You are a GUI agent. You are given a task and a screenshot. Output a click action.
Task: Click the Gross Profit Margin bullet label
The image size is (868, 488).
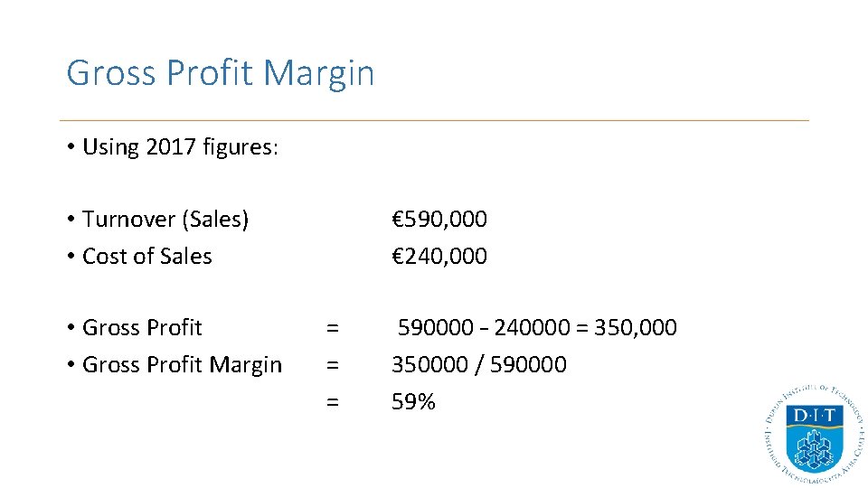click(182, 365)
